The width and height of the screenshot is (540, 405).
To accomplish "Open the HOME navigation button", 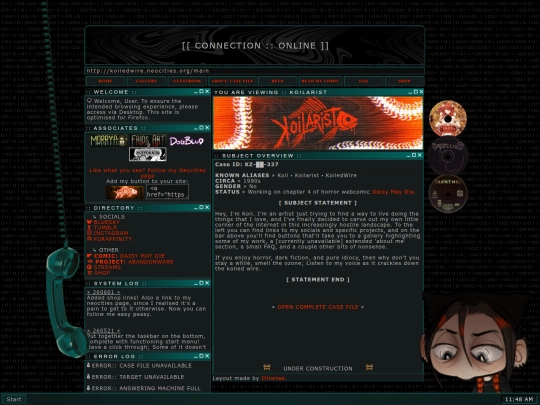I will (105, 81).
